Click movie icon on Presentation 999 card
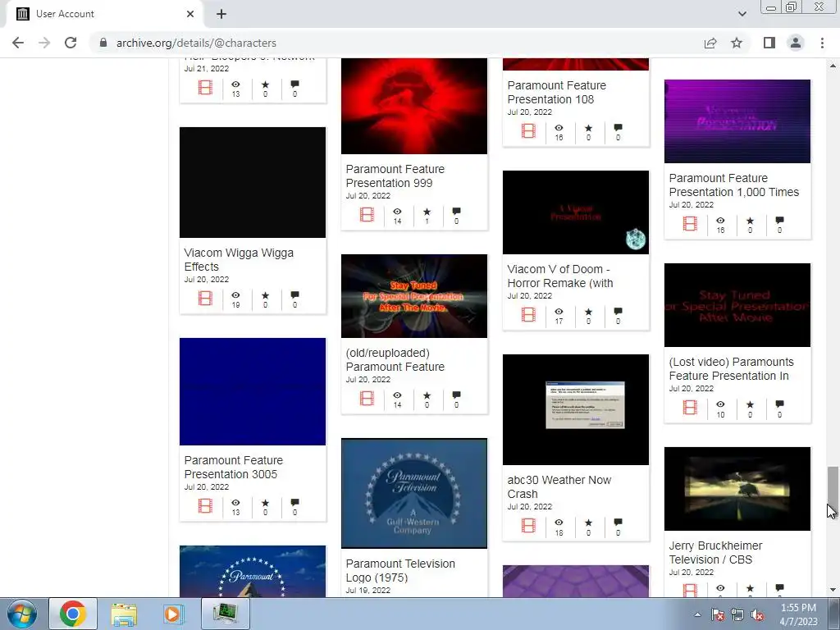 (367, 215)
